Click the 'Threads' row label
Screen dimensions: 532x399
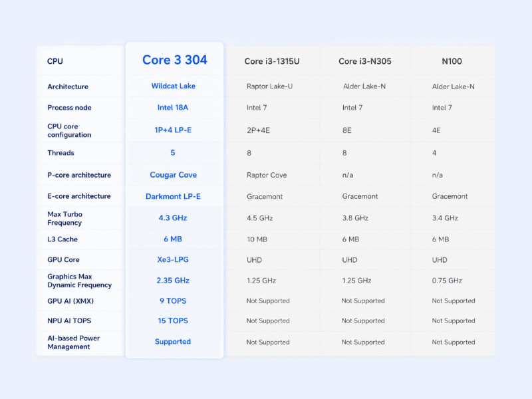click(x=61, y=153)
